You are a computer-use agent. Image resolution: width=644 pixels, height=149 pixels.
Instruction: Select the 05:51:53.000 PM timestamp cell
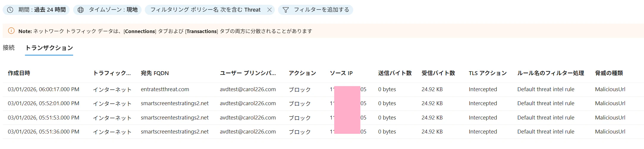43,118
